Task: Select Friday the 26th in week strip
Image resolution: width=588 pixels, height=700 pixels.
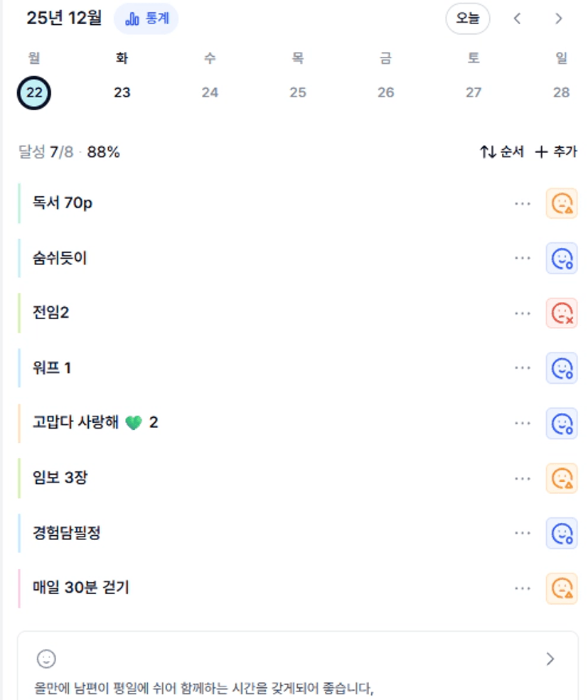Action: click(385, 92)
